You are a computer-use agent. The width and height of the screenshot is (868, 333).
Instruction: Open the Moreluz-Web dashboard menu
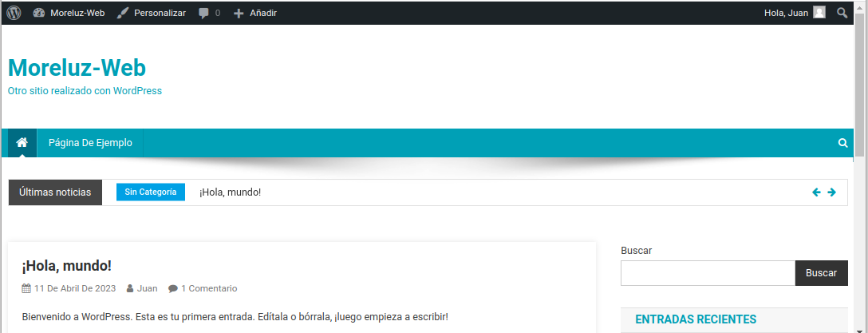coord(69,13)
